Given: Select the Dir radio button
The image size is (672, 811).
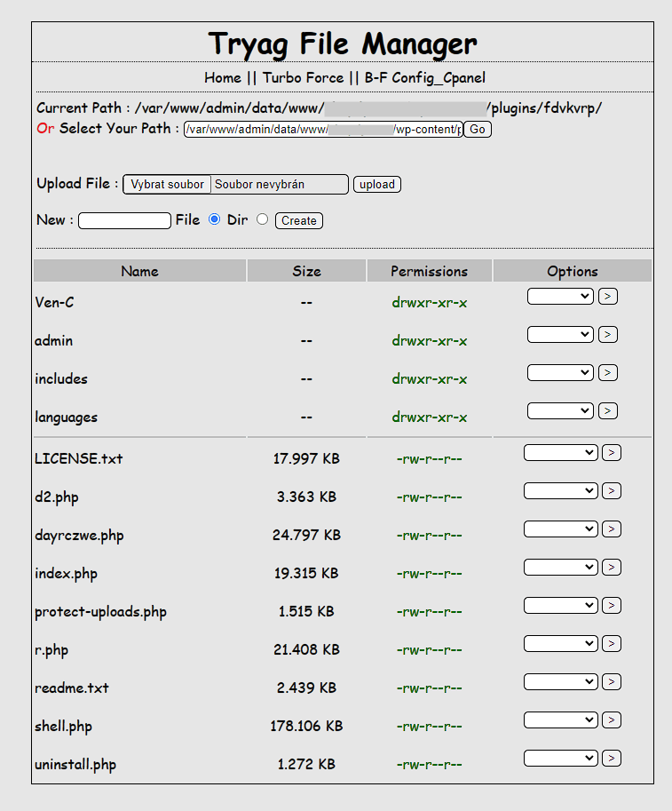Looking at the screenshot, I should 262,219.
